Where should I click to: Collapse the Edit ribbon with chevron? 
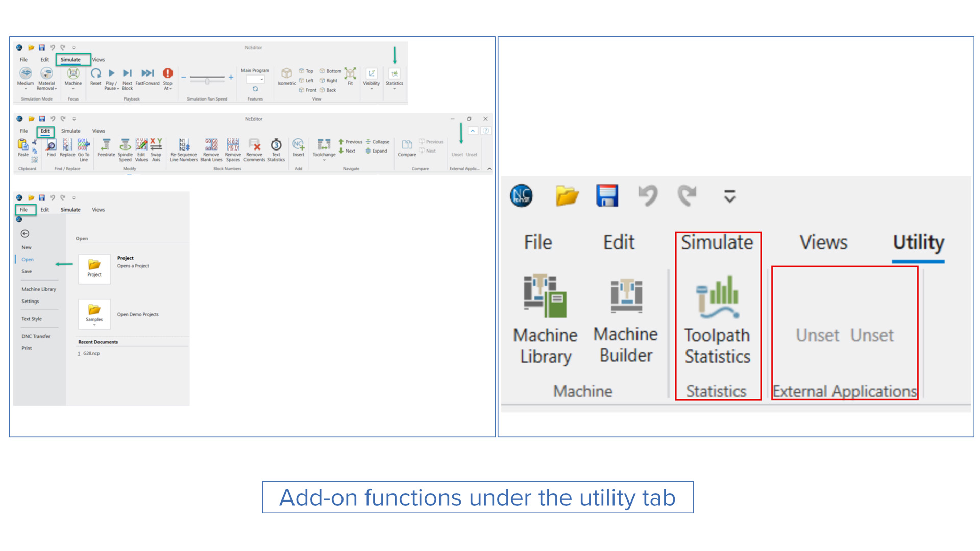[x=489, y=169]
